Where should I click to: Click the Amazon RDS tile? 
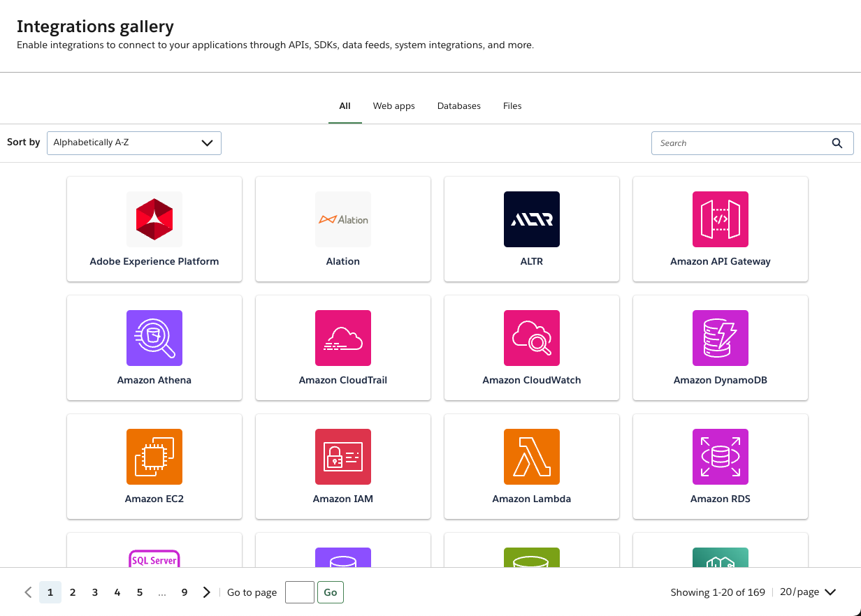720,466
